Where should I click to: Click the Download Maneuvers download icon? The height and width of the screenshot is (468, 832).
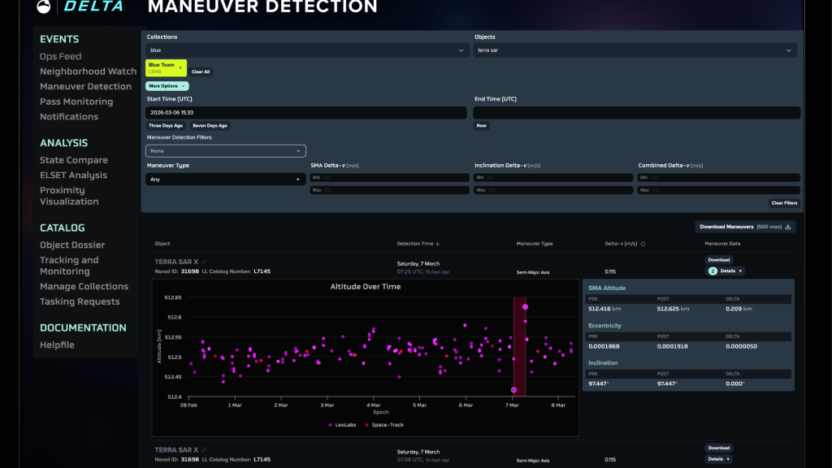[788, 227]
